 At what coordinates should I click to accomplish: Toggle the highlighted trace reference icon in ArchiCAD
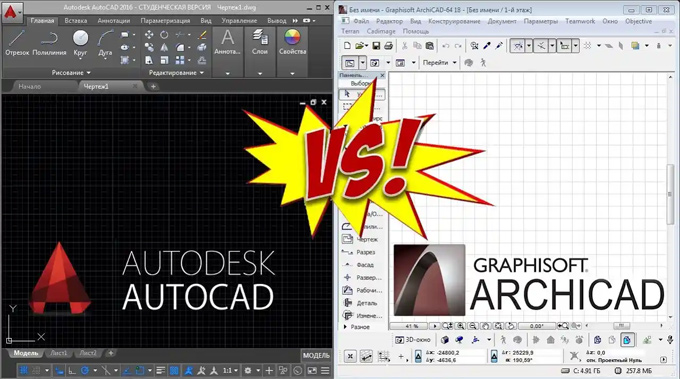(x=627, y=340)
